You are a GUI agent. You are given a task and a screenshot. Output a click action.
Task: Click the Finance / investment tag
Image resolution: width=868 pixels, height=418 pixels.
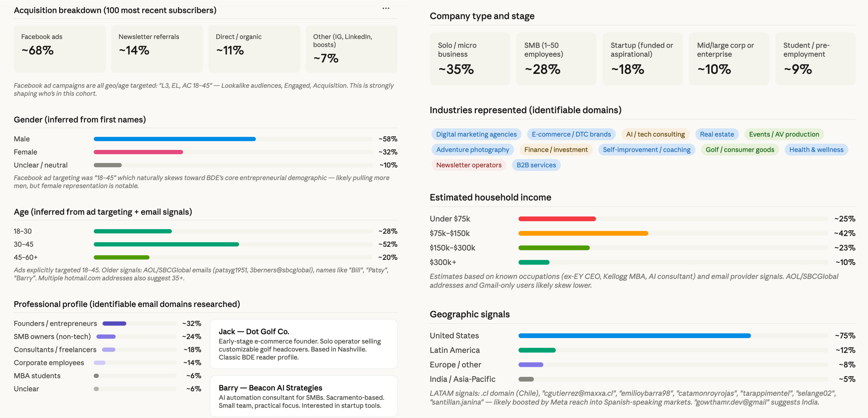(x=555, y=150)
